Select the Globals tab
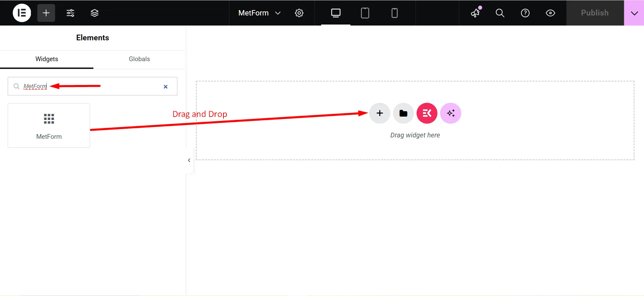Image resolution: width=644 pixels, height=296 pixels. point(139,59)
